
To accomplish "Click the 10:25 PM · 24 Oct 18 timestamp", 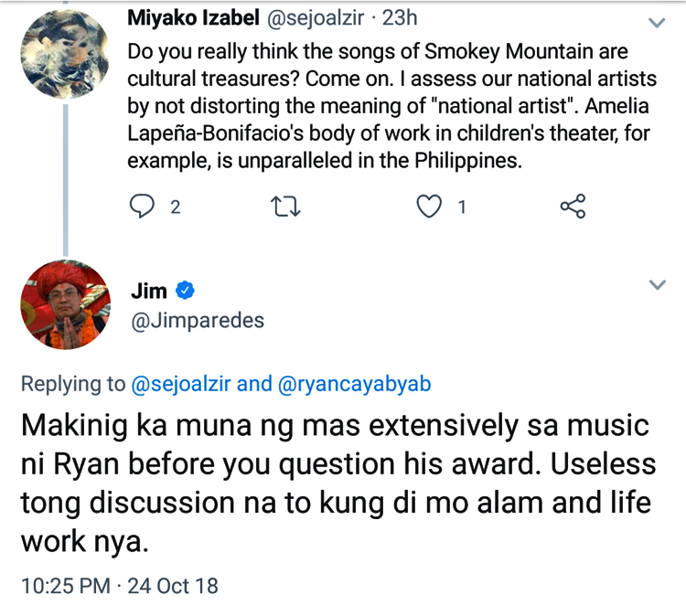I will click(x=120, y=586).
